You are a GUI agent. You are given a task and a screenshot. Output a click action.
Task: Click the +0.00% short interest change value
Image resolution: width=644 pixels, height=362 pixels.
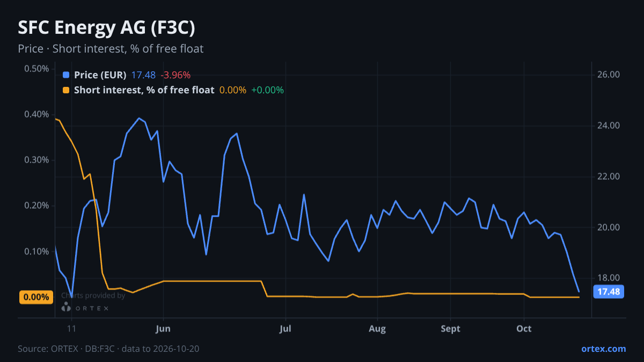(x=267, y=90)
